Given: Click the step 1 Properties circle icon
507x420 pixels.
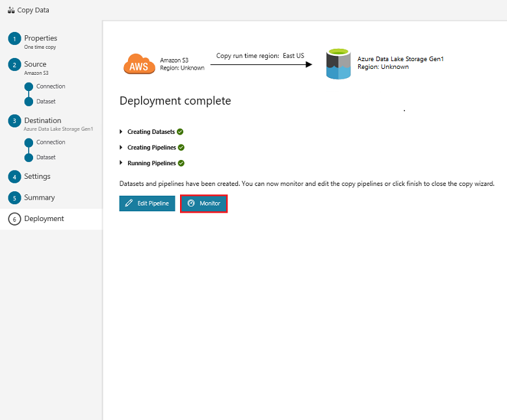Looking at the screenshot, I should [14, 40].
